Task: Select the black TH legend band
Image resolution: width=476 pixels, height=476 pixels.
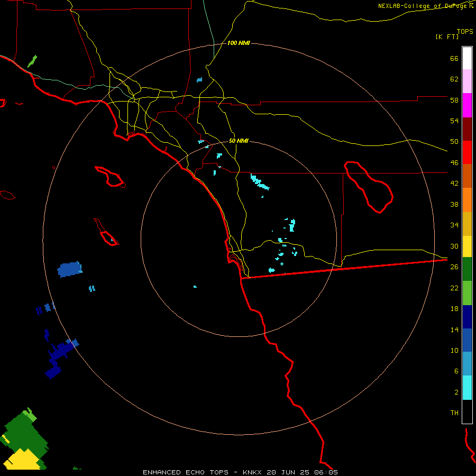Action: pyautogui.click(x=467, y=411)
